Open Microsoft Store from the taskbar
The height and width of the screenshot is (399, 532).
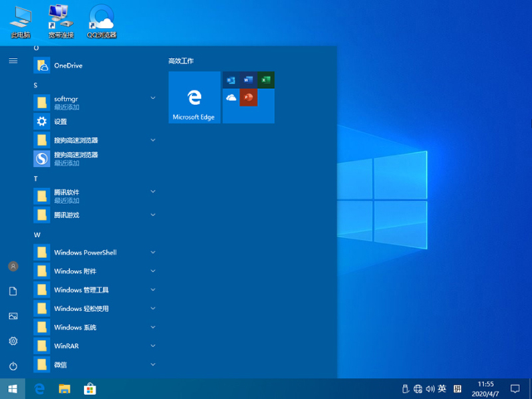pos(90,388)
